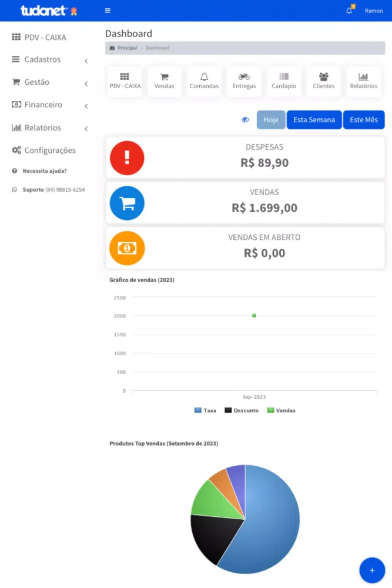Toggle the Vendas legend series

click(281, 410)
